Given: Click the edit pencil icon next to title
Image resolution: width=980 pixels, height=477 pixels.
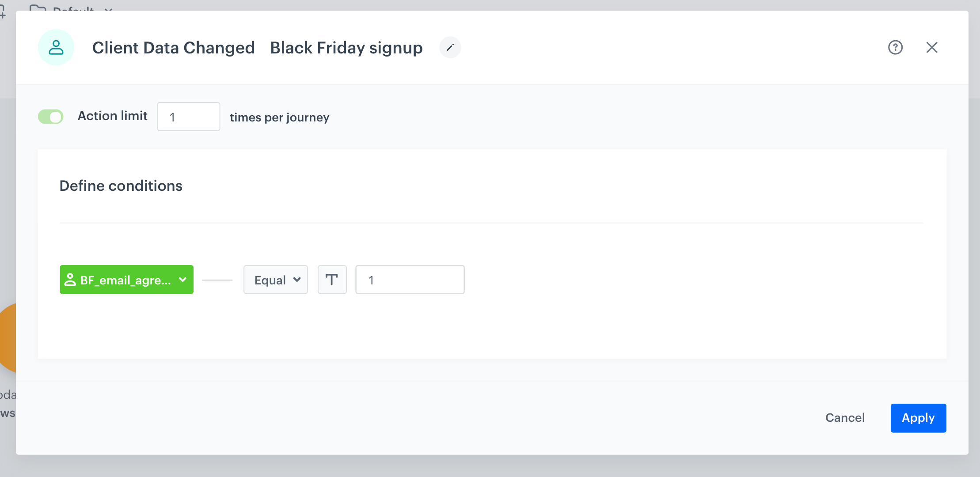Looking at the screenshot, I should [449, 48].
